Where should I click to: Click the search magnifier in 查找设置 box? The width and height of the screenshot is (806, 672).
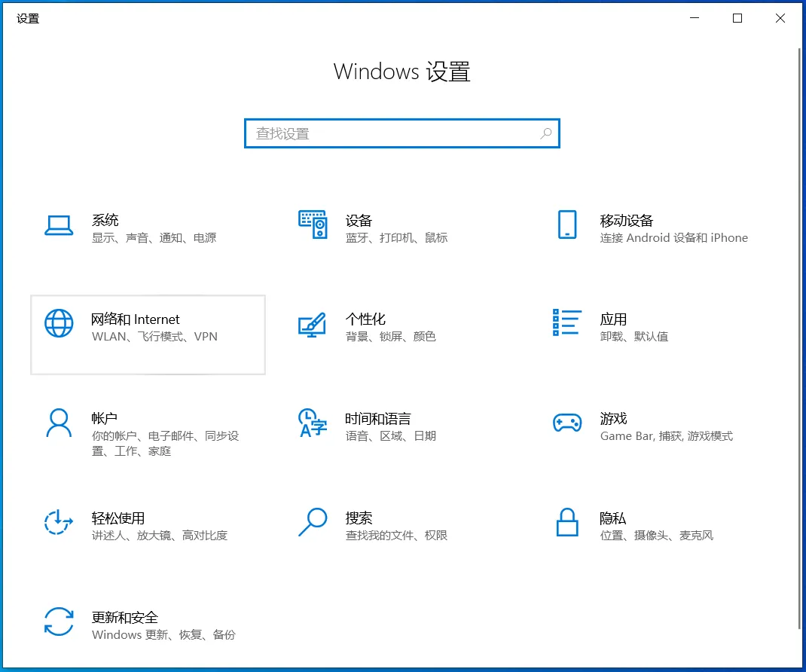coord(546,133)
